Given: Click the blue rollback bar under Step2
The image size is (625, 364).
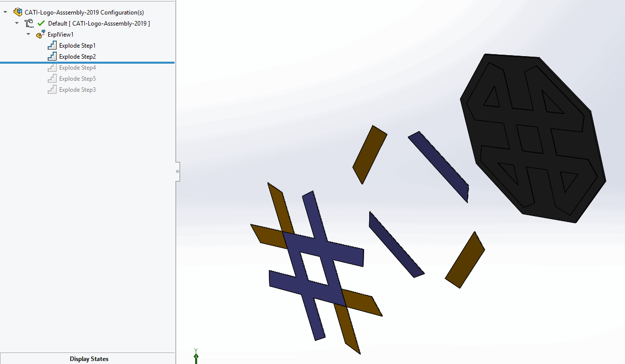Looking at the screenshot, I should (87, 63).
